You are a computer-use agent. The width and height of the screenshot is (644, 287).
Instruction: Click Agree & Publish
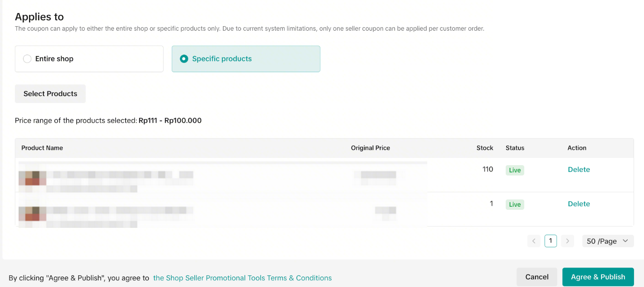tap(597, 277)
